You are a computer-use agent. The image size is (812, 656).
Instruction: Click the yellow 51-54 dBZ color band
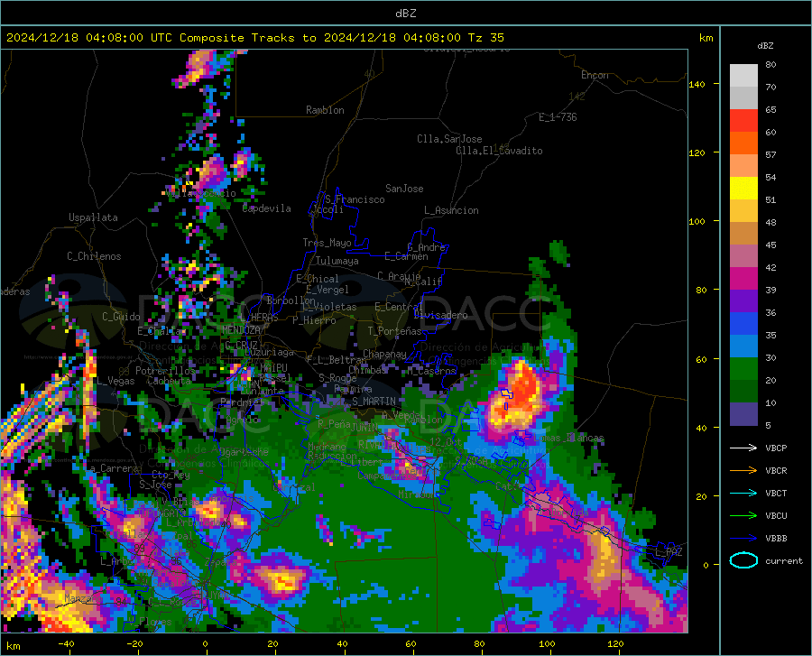coord(743,189)
